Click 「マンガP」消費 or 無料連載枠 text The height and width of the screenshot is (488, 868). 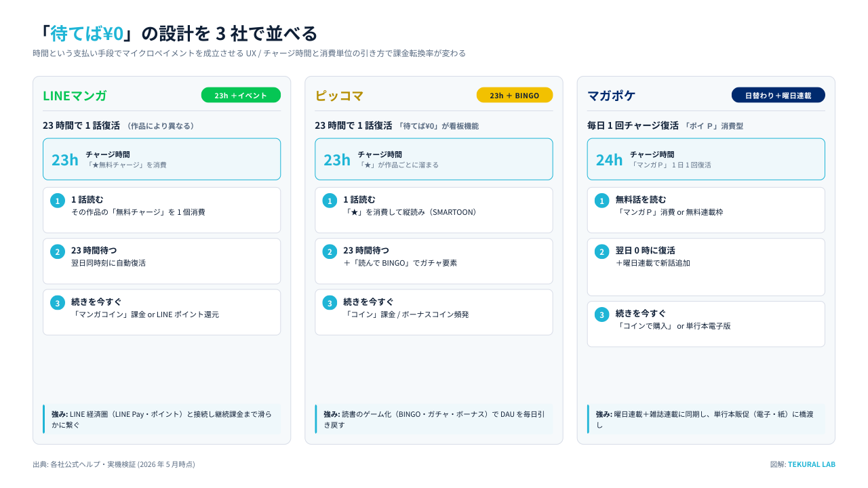669,212
